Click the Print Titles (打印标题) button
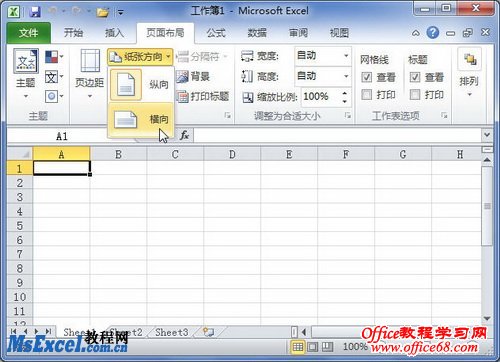This screenshot has height=362, width=500. (203, 97)
